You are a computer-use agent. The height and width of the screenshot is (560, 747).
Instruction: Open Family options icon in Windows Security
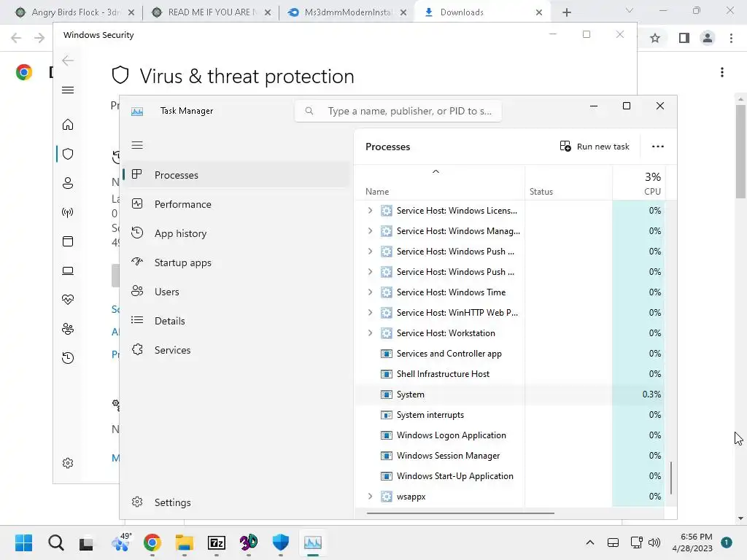coord(68,329)
